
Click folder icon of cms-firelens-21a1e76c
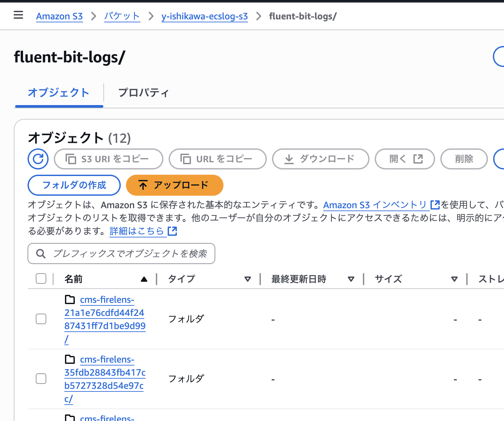(x=70, y=299)
